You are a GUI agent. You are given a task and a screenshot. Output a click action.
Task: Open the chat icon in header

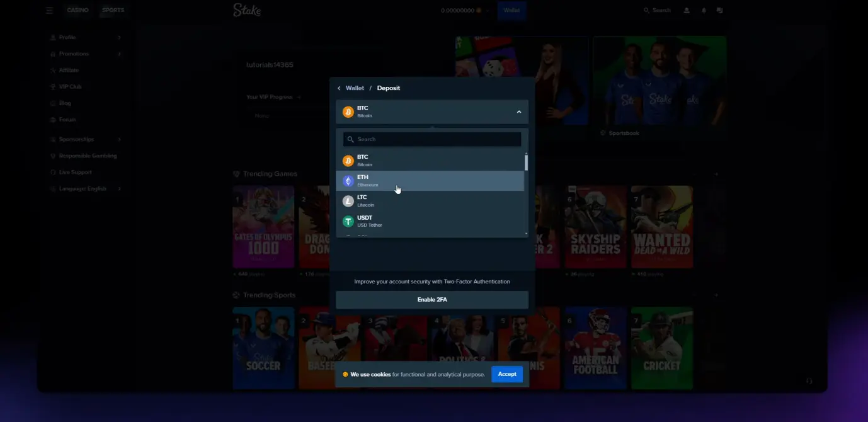point(720,11)
